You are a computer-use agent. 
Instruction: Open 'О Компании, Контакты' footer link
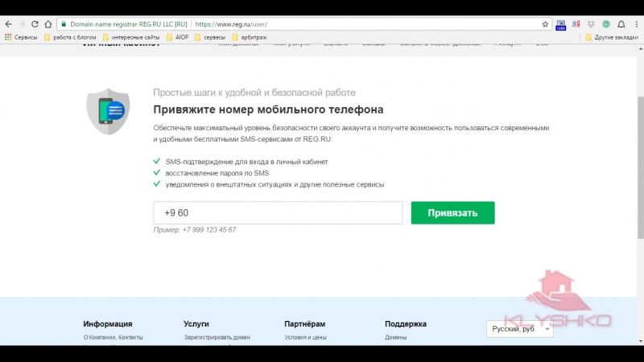click(x=113, y=337)
